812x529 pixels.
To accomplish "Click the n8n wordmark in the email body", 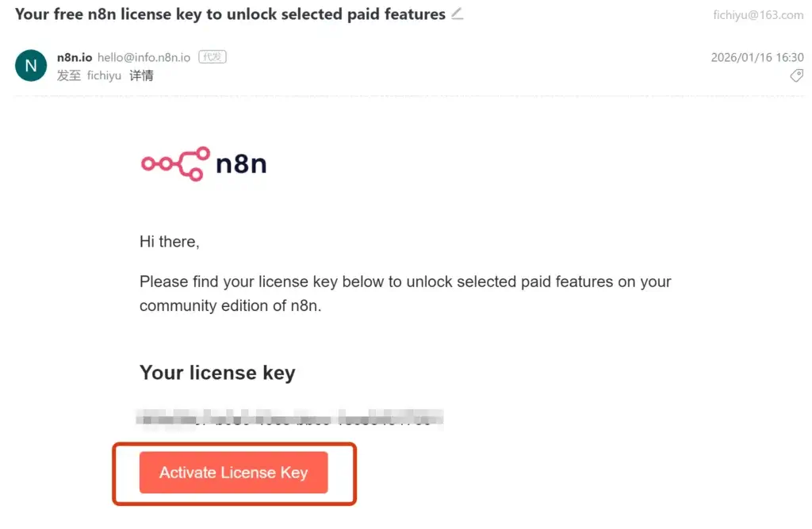I will pos(241,164).
